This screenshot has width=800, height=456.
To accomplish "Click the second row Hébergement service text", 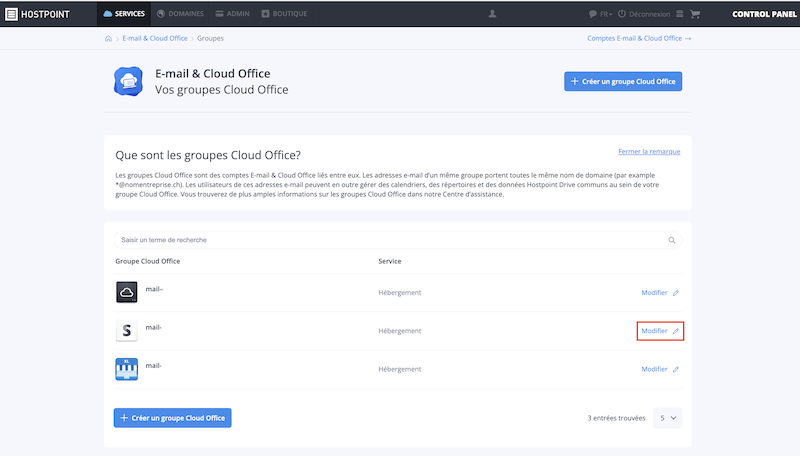I will coord(399,331).
